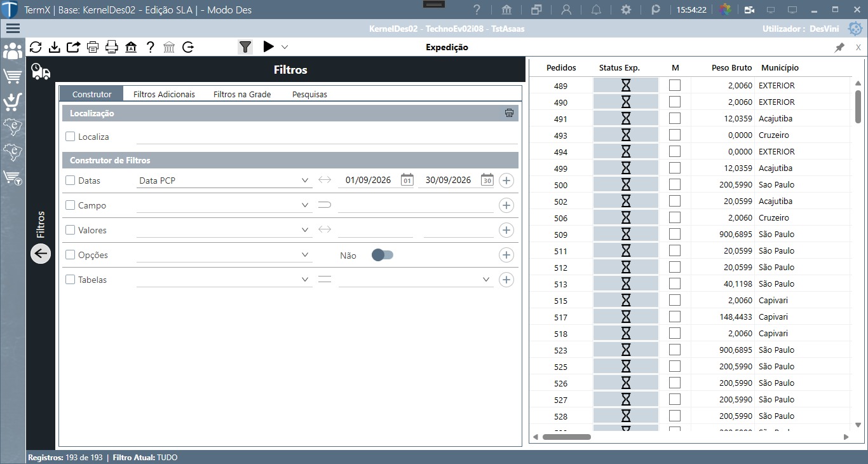Viewport: 868px width, 464px height.
Task: Open the cart with filter sidebar icon
Action: click(13, 177)
